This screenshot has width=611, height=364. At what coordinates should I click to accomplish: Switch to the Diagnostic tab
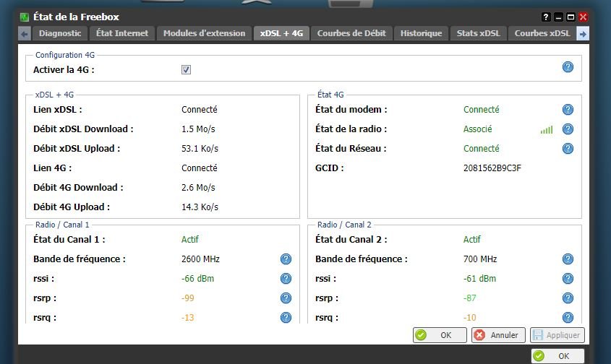tap(60, 33)
